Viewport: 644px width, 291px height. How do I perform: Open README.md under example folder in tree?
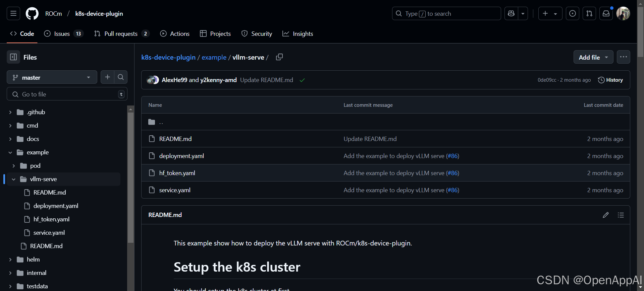click(x=46, y=246)
